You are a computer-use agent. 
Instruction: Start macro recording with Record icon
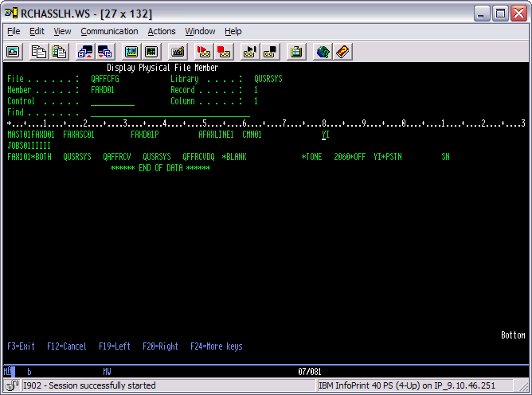coord(203,52)
